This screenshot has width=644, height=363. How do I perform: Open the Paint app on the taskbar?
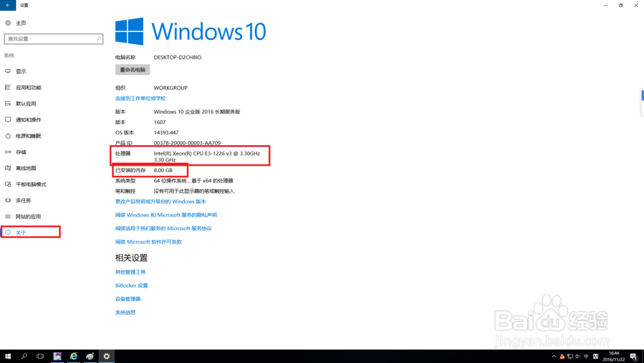pos(90,357)
